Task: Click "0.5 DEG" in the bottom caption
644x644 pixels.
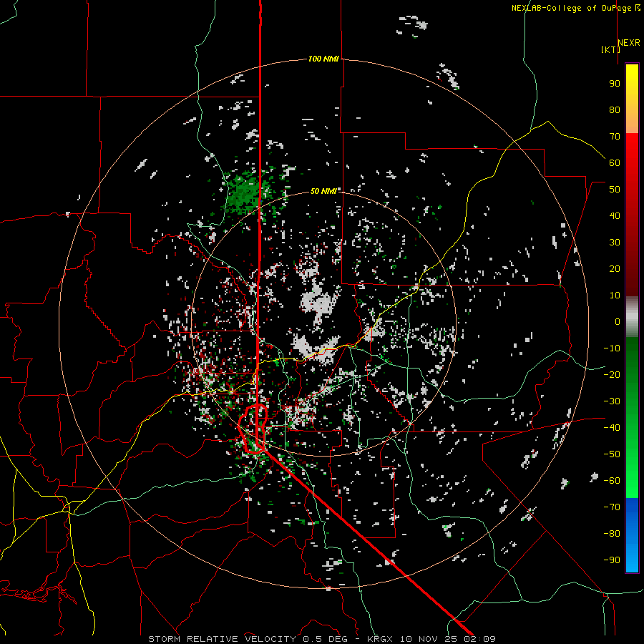Action: tap(325, 639)
